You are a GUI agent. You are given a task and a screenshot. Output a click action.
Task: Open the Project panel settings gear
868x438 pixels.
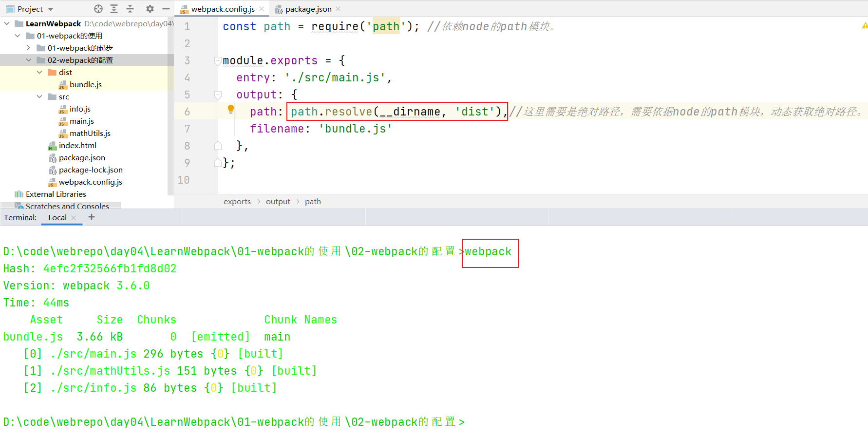pyautogui.click(x=150, y=9)
